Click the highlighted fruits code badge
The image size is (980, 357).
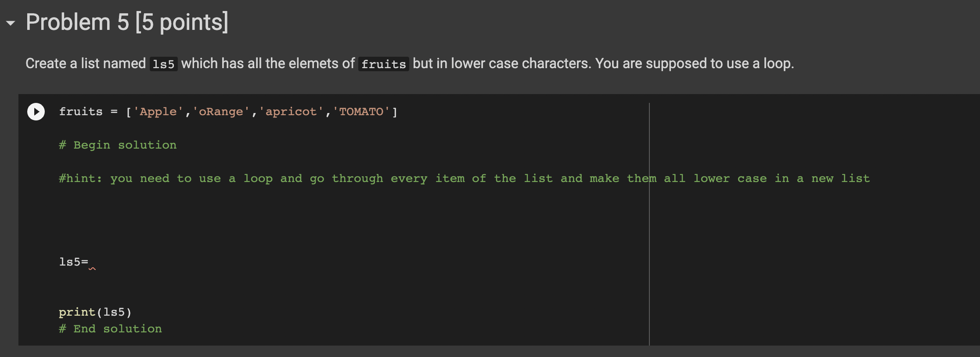coord(383,64)
